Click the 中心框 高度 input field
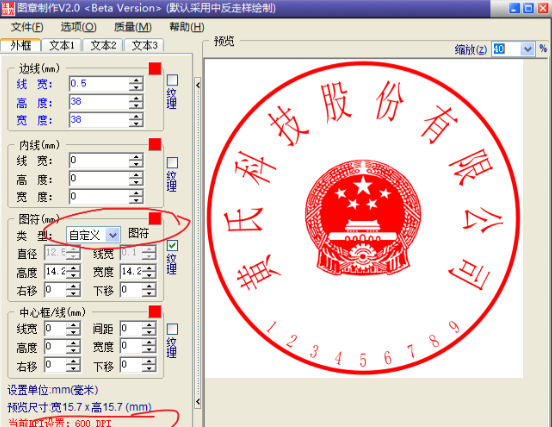The width and height of the screenshot is (552, 427). pos(56,347)
